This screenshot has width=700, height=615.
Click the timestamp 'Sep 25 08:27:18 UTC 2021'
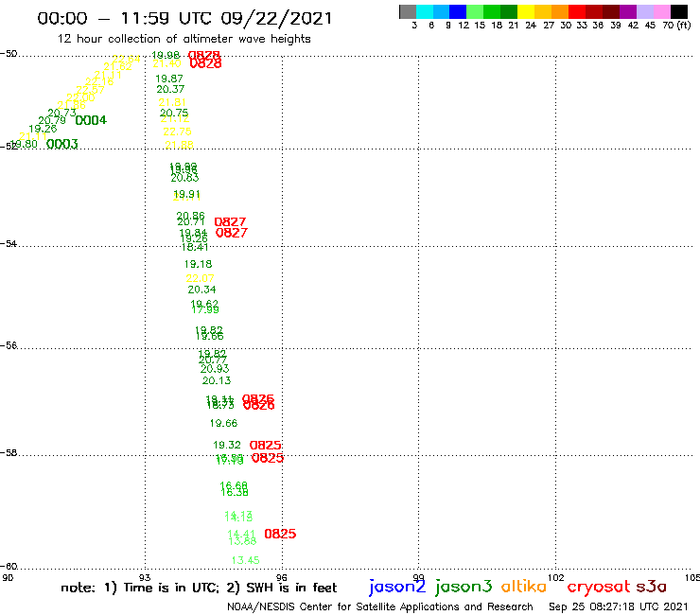[x=619, y=606]
